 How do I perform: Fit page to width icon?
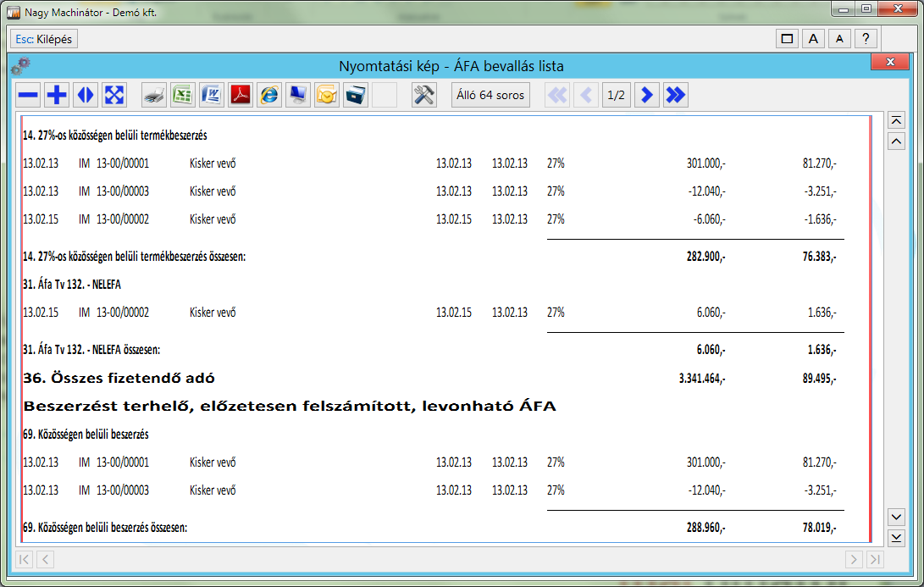point(86,95)
